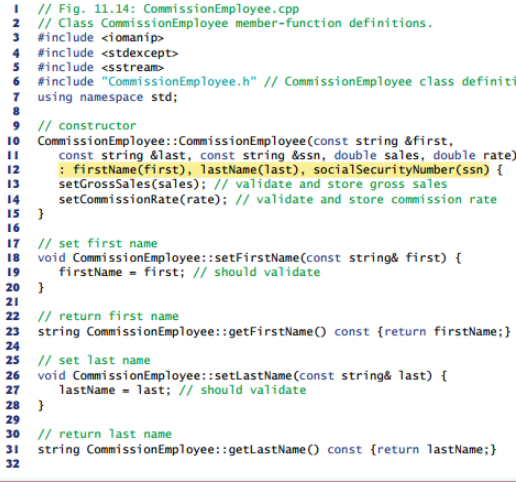
Task: Click the "// set first name" comment
Action: click(97, 244)
